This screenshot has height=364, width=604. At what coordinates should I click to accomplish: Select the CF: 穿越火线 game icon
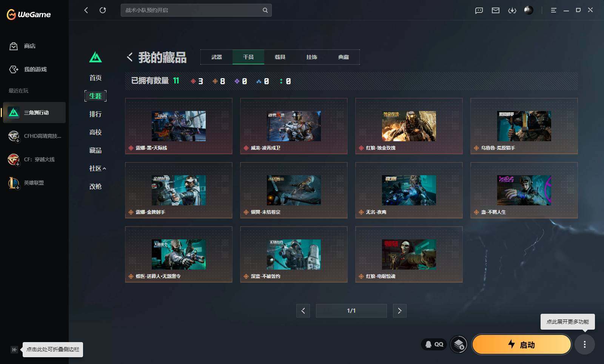[x=14, y=159]
